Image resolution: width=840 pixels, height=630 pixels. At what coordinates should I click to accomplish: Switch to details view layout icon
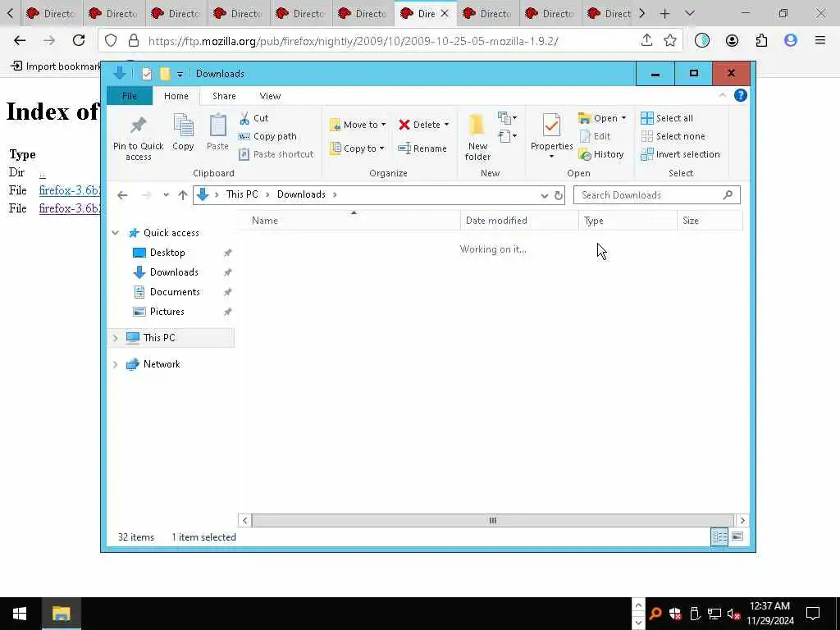tap(719, 536)
